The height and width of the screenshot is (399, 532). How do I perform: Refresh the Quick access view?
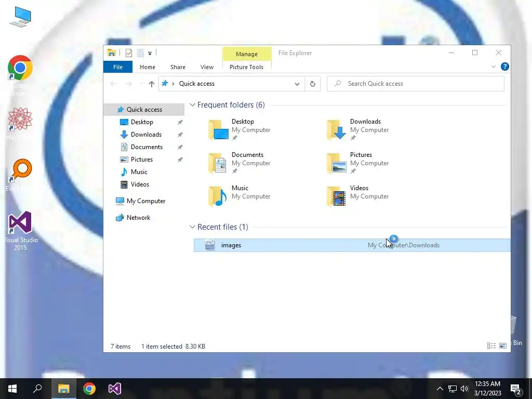click(x=312, y=84)
